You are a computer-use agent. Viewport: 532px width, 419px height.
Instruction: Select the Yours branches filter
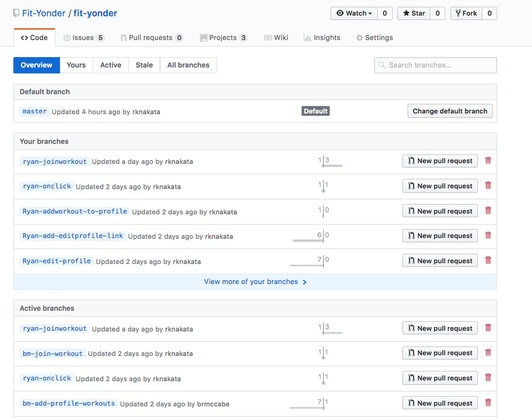[76, 65]
